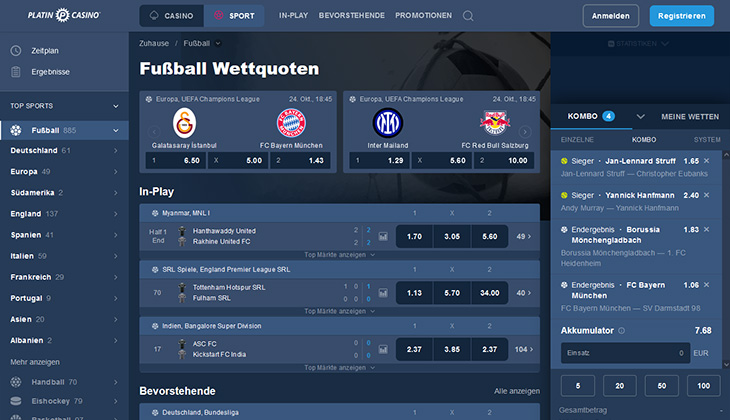Switch to the CASINO tab

click(x=171, y=16)
